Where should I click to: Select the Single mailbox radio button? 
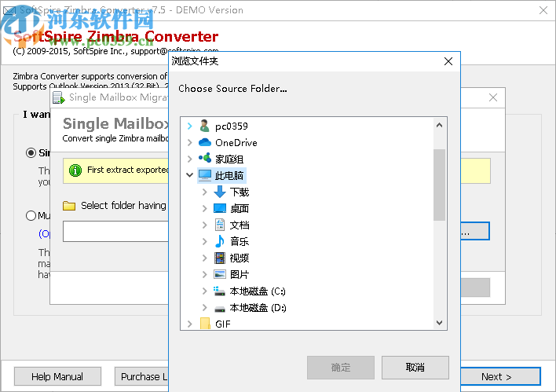click(31, 153)
